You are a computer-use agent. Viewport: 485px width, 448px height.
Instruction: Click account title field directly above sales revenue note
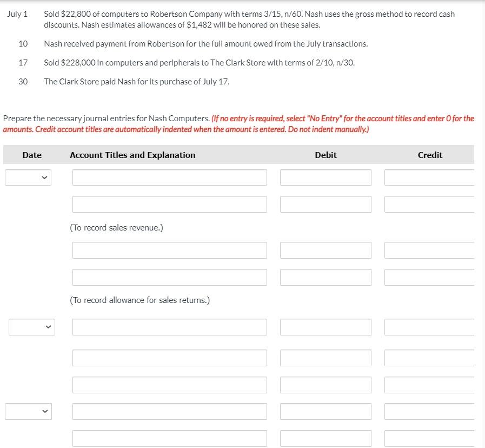169,205
